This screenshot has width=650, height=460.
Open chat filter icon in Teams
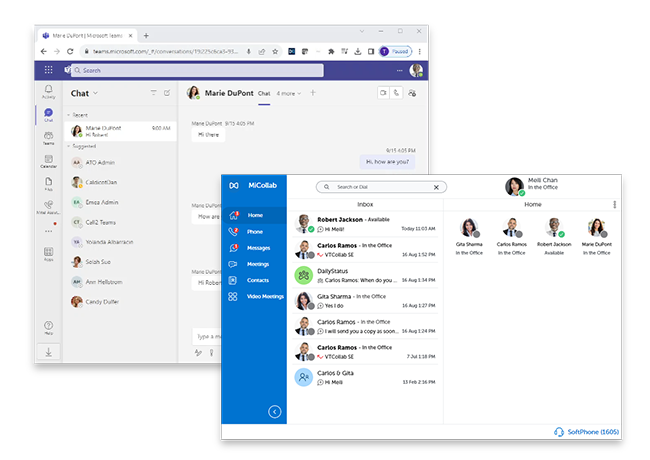click(x=153, y=93)
